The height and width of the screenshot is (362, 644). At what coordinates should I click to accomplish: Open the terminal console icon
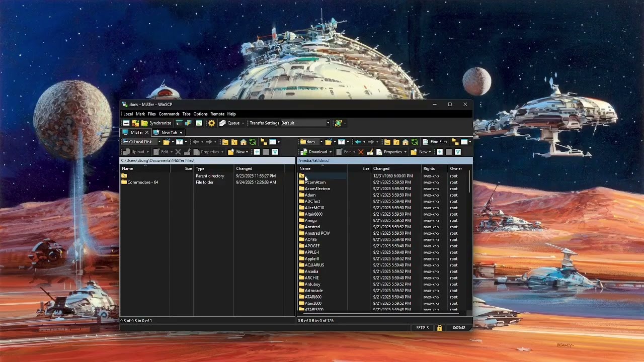[x=179, y=123]
